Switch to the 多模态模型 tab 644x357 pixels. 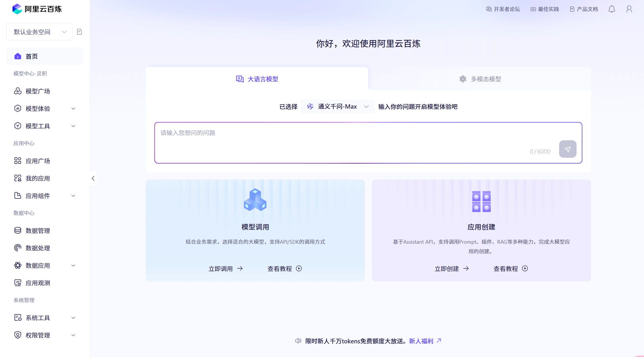480,79
